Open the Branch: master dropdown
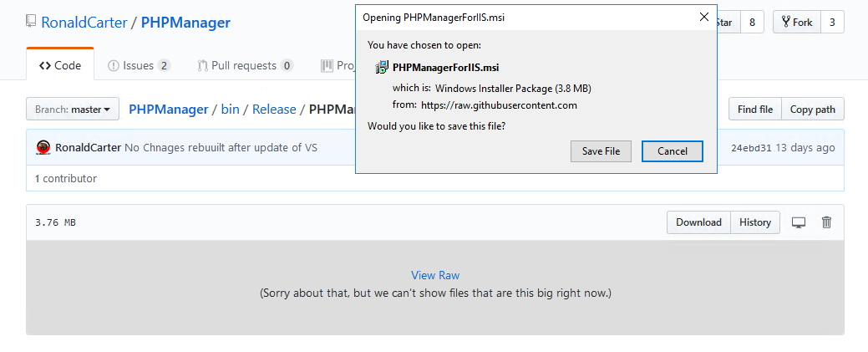This screenshot has width=868, height=352. [x=73, y=110]
